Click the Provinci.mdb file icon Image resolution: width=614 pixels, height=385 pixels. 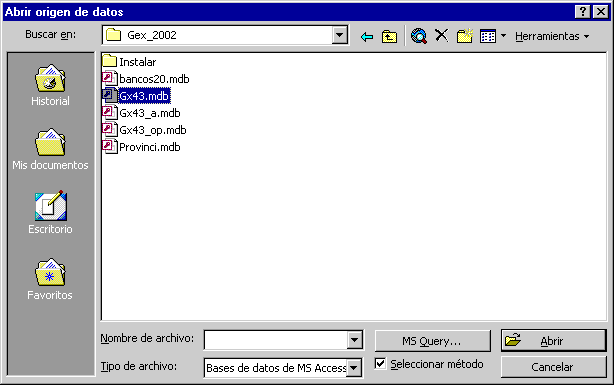[x=110, y=147]
